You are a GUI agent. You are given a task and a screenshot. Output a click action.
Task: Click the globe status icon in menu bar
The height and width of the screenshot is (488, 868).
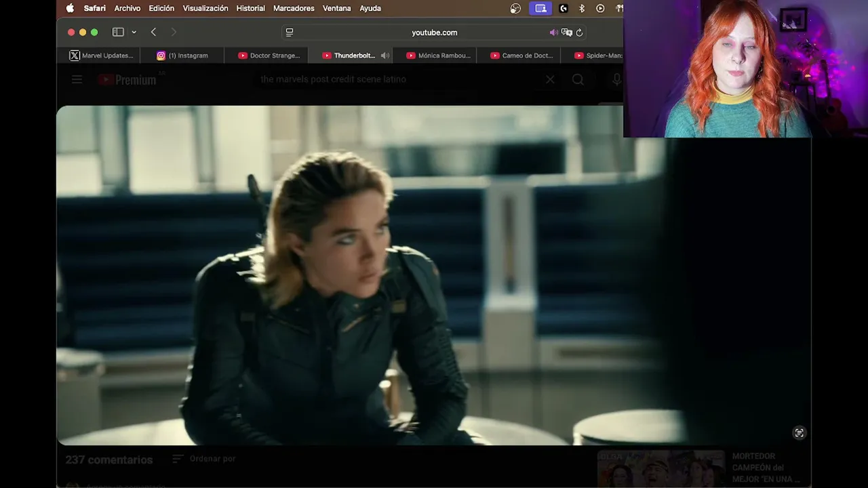pos(515,8)
